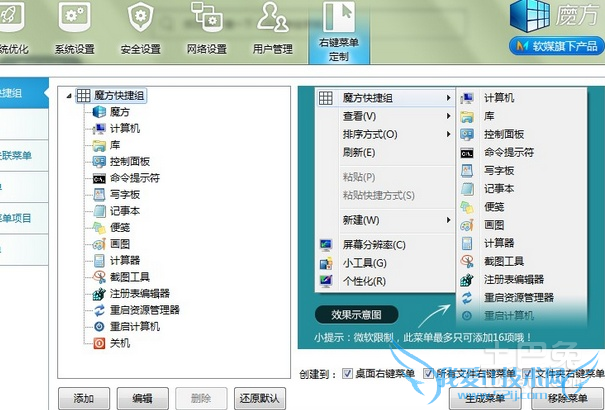Click 控制面板 icon in preview submenu
The width and height of the screenshot is (605, 410).
[x=467, y=134]
